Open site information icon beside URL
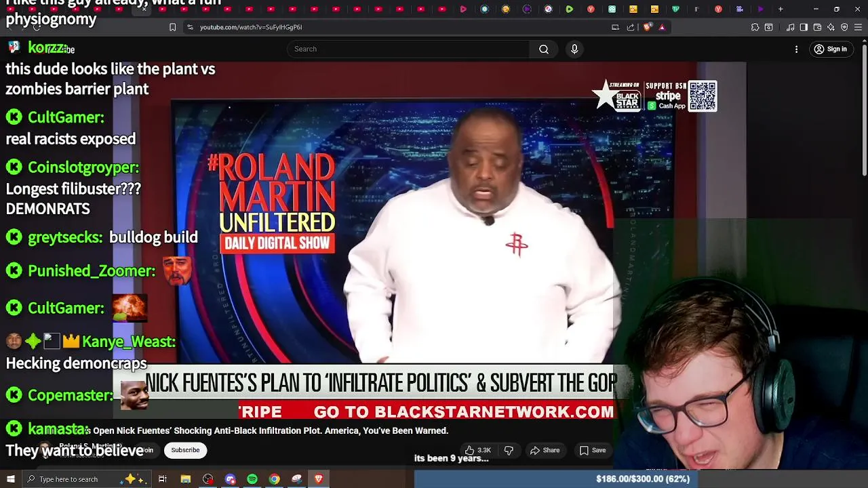868x488 pixels. click(x=190, y=27)
